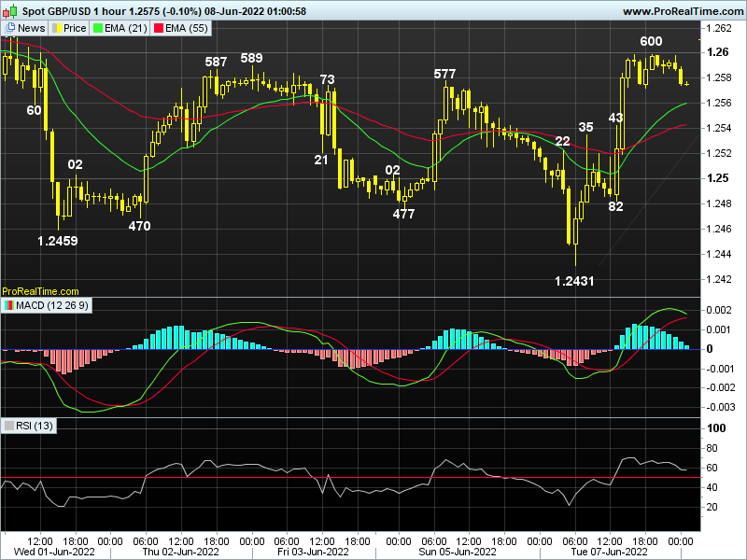Visit the www.ProRealTime.com link at top right
Image resolution: width=747 pixels, height=560 pixels.
681,11
